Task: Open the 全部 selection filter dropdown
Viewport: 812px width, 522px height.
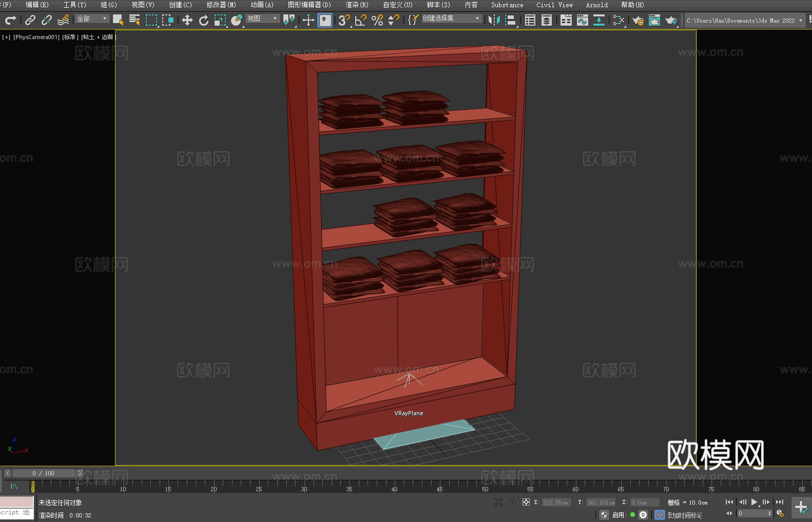Action: pyautogui.click(x=92, y=18)
